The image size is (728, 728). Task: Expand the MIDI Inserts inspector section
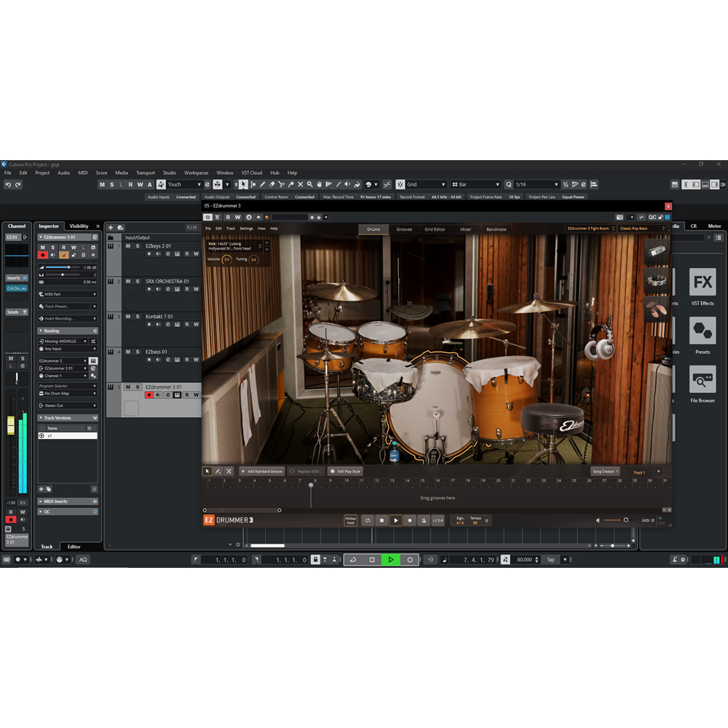67,502
